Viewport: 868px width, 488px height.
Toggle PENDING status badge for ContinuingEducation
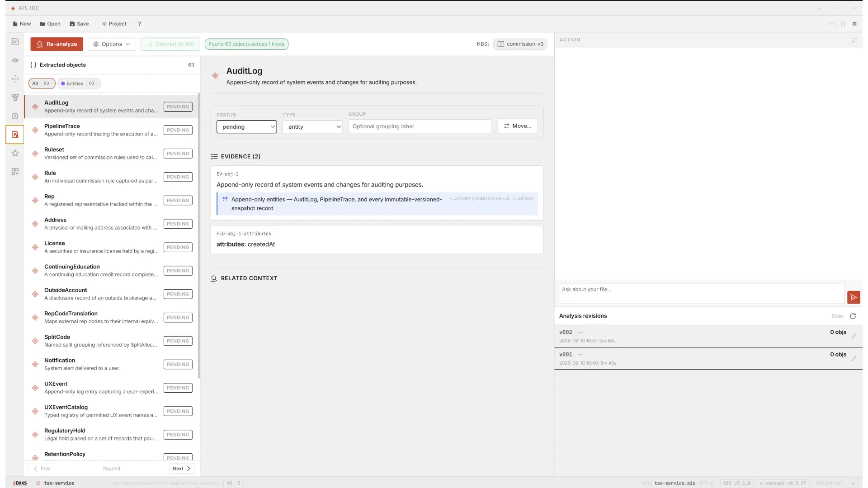pos(178,271)
